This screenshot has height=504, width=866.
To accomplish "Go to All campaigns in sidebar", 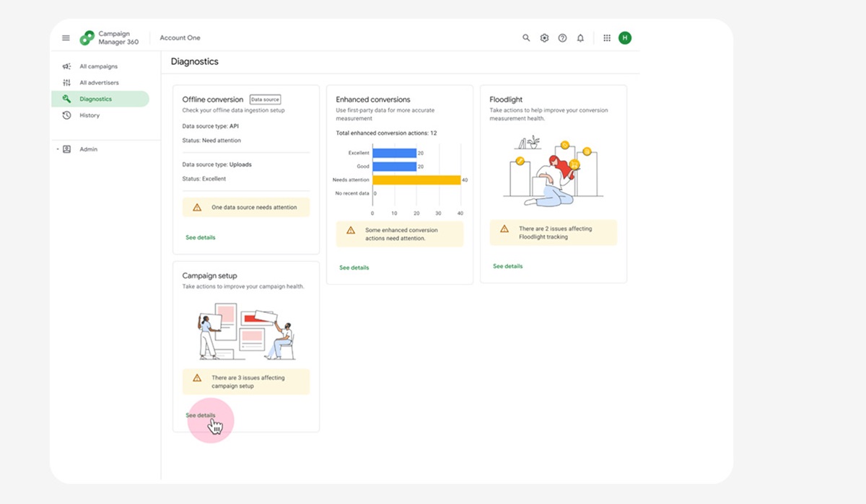I will [x=98, y=66].
